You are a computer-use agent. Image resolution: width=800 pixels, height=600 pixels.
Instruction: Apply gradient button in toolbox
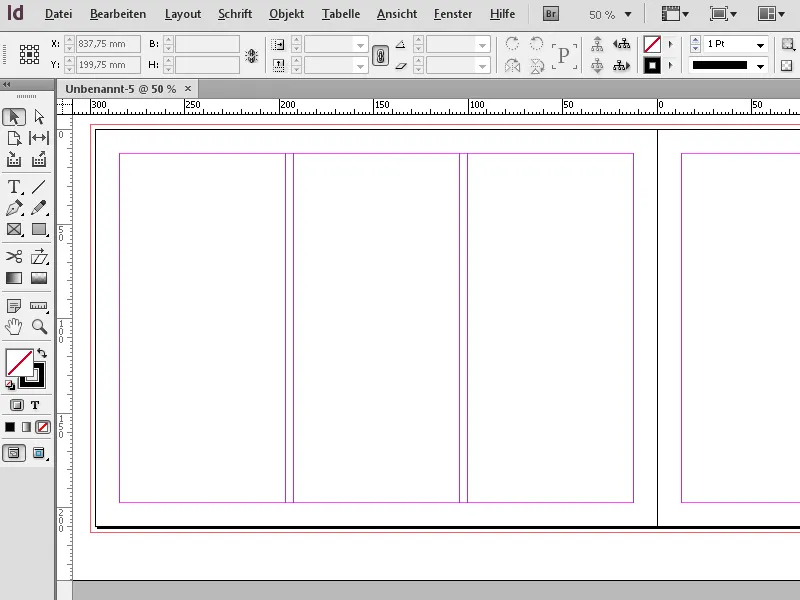click(x=27, y=427)
